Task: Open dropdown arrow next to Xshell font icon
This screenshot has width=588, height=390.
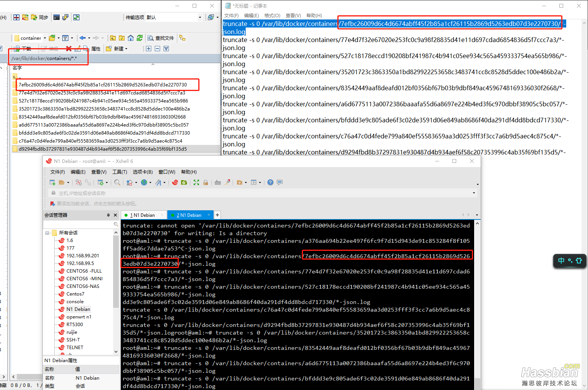Action: click(165, 182)
